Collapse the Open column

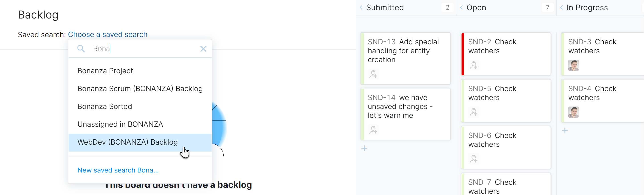click(461, 8)
